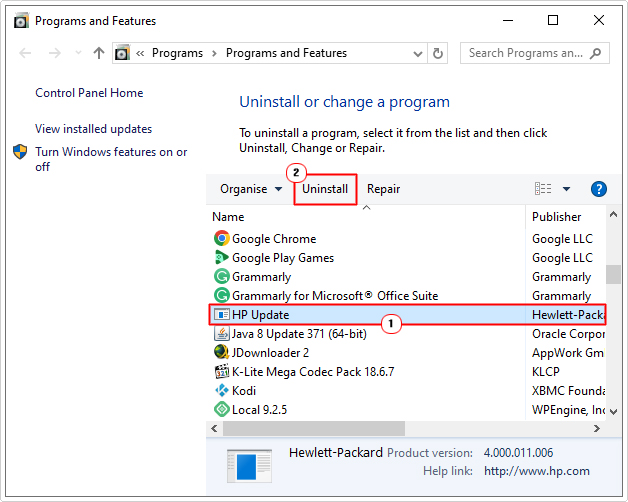The height and width of the screenshot is (502, 628).
Task: Select the Kodi row name
Action: coord(244,391)
